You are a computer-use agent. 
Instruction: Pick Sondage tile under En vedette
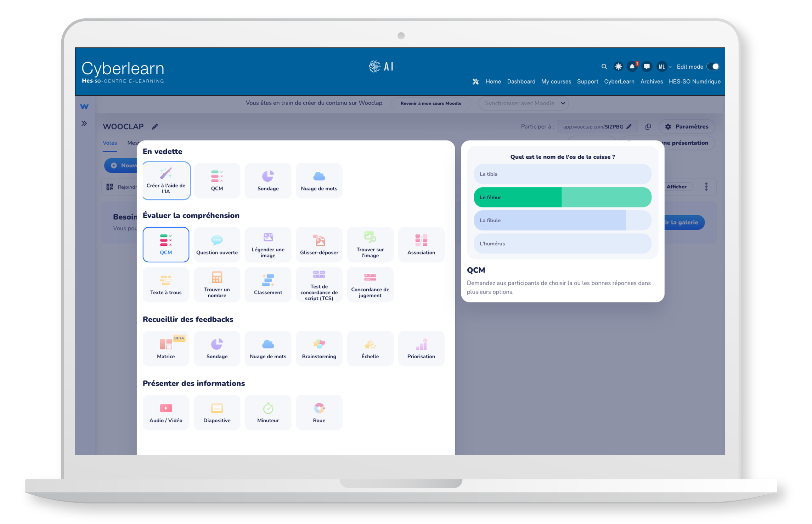268,181
